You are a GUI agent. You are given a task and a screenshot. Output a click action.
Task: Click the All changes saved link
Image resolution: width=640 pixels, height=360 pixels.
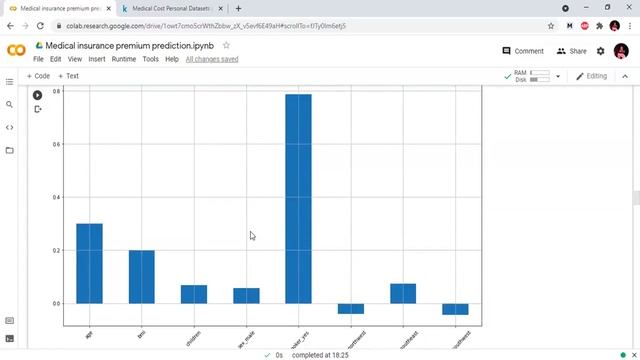pos(212,59)
